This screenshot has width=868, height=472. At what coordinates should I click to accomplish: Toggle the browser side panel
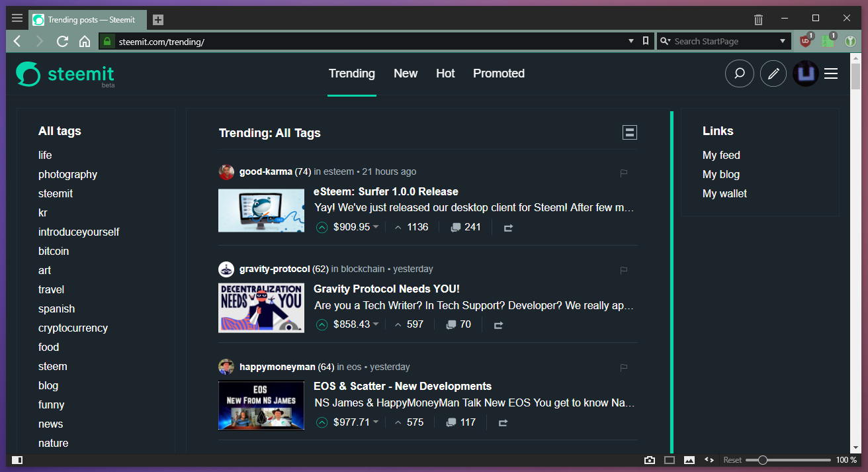coord(17,460)
